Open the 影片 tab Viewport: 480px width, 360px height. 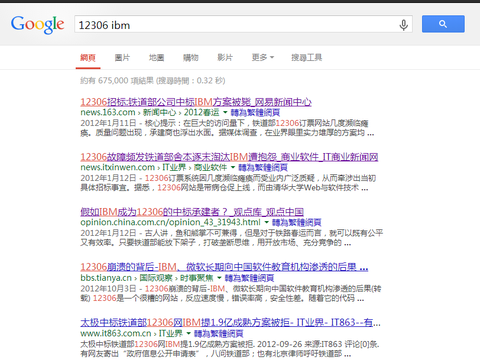click(x=225, y=58)
